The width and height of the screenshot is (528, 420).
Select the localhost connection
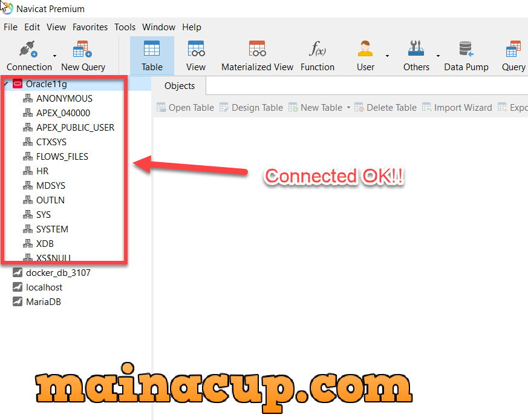[44, 287]
